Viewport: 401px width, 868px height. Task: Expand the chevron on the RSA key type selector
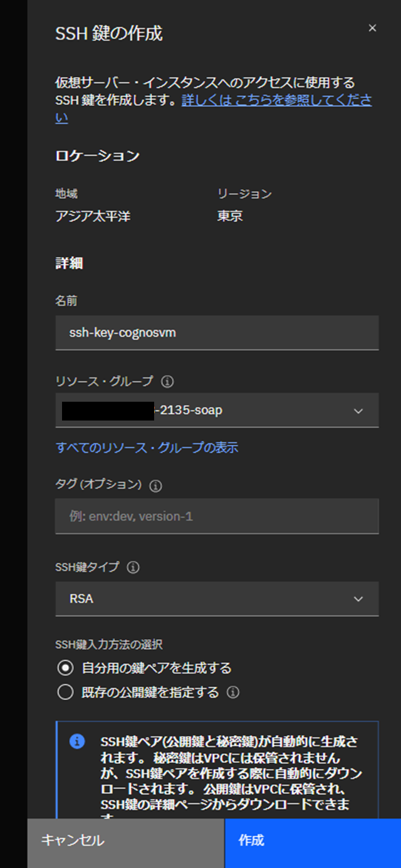click(358, 599)
